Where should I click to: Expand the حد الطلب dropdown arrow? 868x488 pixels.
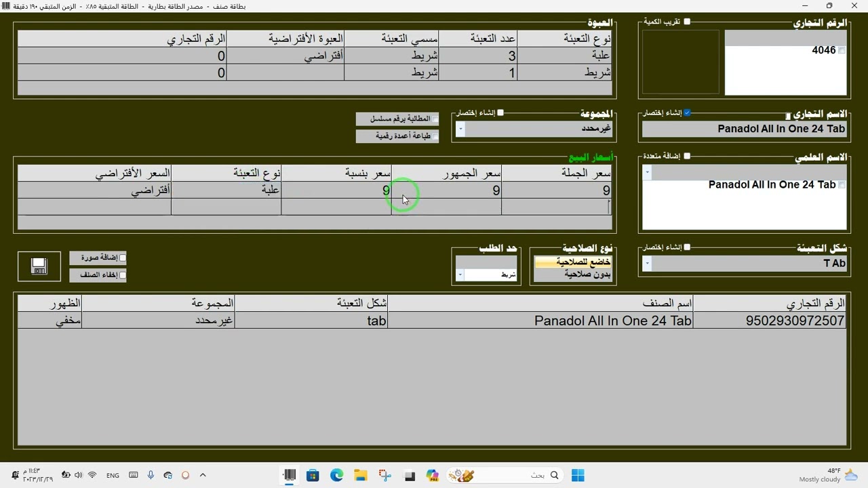pyautogui.click(x=460, y=275)
